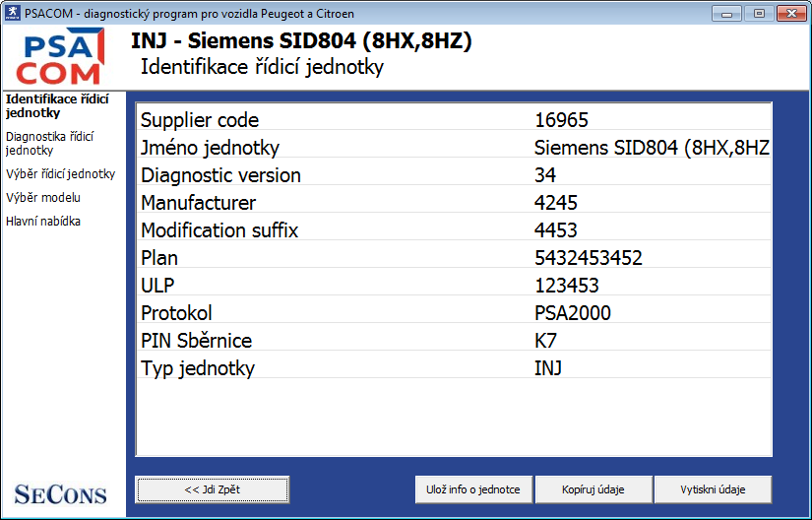
Task: Minimize the PSACOM window
Action: pos(728,14)
